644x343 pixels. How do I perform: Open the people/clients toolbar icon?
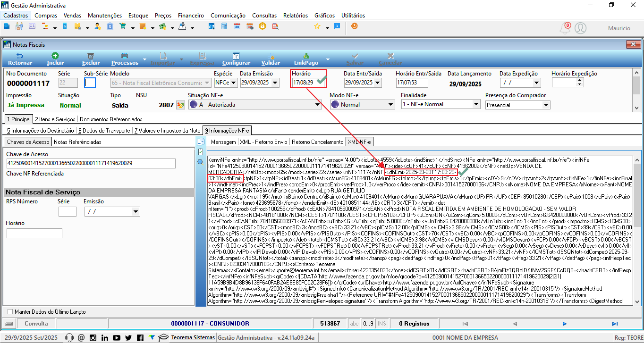(x=19, y=26)
